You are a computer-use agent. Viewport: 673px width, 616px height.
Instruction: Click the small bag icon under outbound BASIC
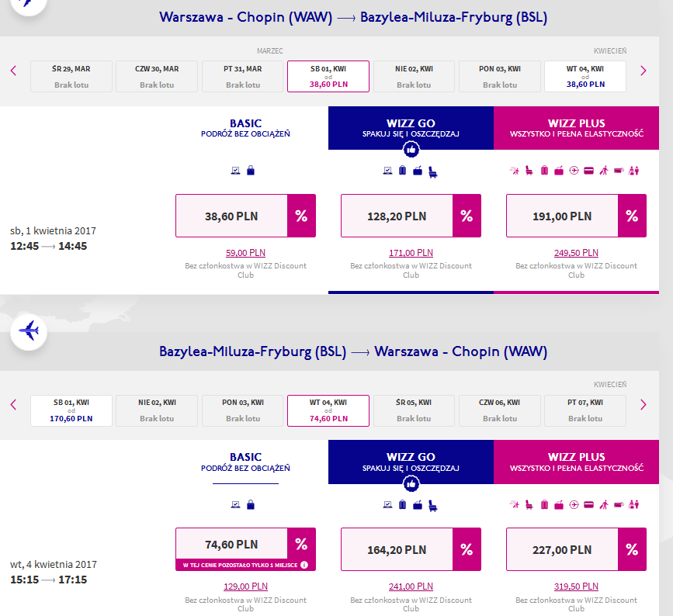coord(251,171)
